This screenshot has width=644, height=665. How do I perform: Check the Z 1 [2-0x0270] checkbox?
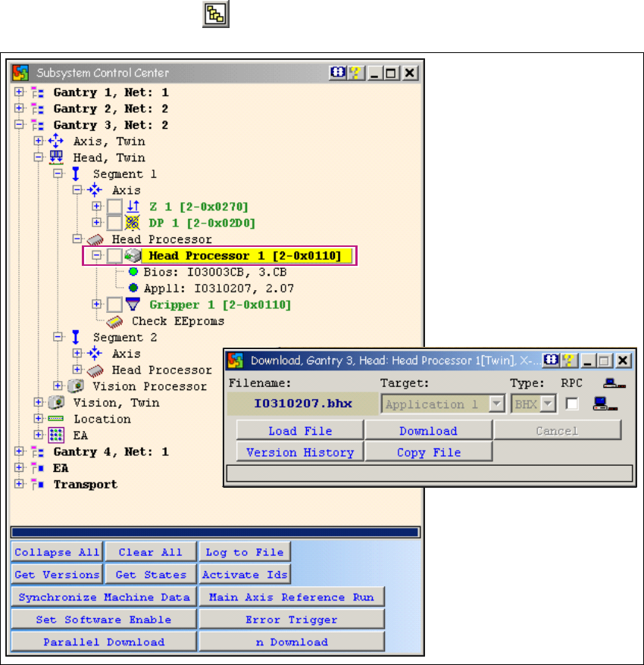point(114,207)
